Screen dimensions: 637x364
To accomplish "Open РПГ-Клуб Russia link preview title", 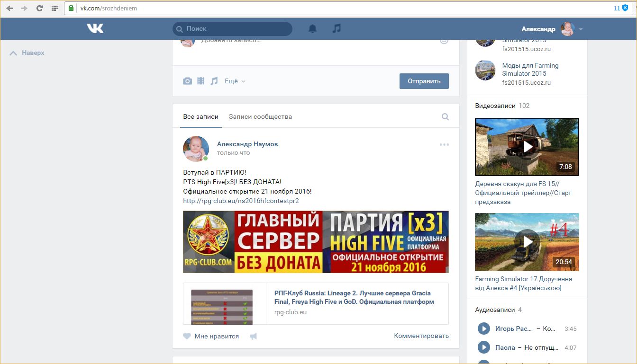I will tap(354, 297).
